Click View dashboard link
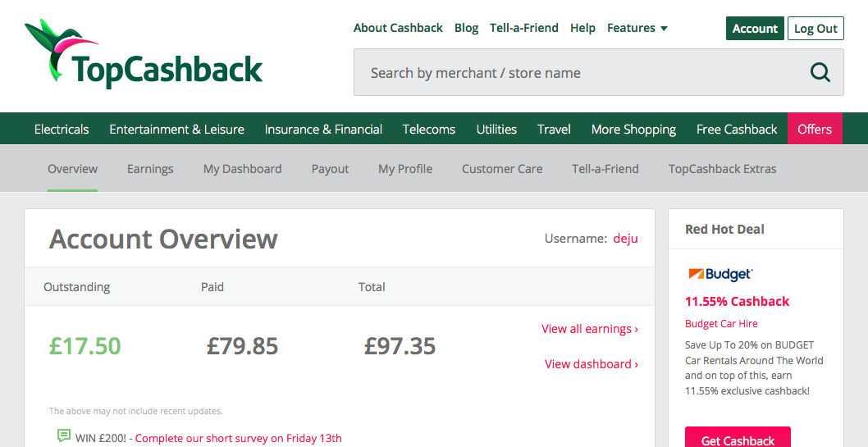The width and height of the screenshot is (868, 447). pyautogui.click(x=592, y=364)
